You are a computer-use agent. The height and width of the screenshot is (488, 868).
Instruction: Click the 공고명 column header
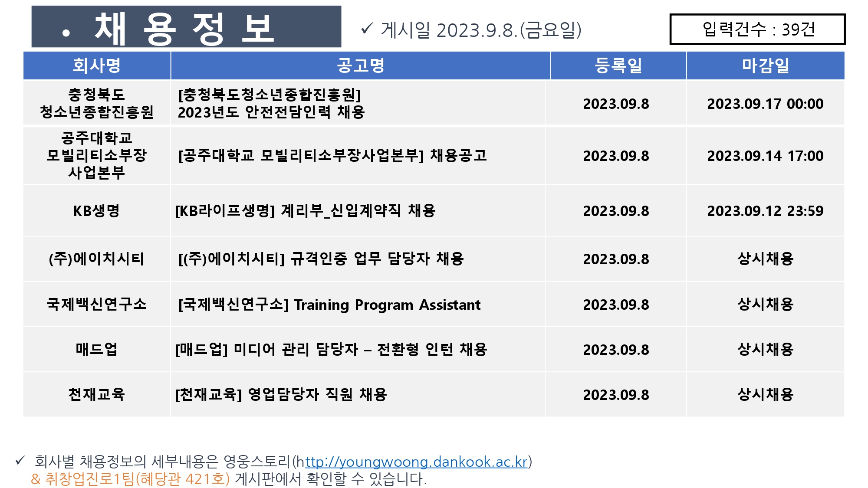click(x=361, y=66)
